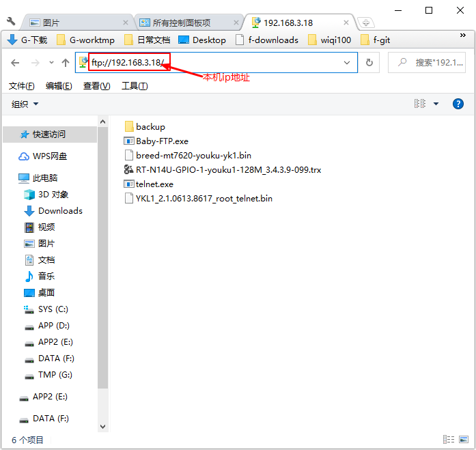Viewport: 476px width, 450px height.
Task: Select the bottom DATA (F:) entry
Action: [44, 419]
